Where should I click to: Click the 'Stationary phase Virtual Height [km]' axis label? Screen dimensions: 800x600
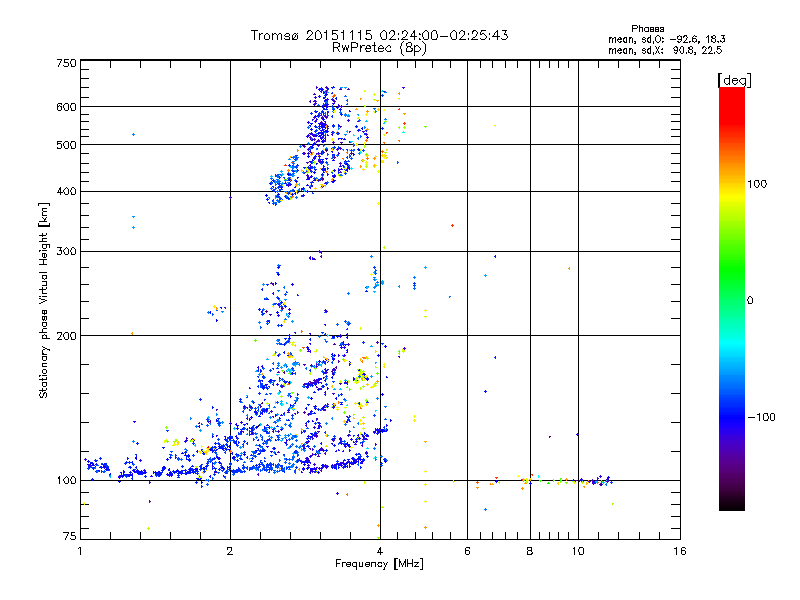(x=43, y=301)
